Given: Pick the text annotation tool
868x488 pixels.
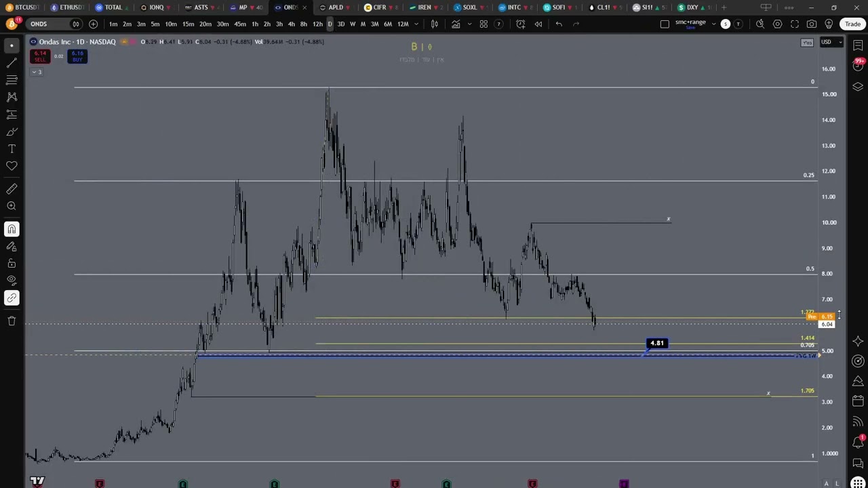Looking at the screenshot, I should click(x=12, y=148).
